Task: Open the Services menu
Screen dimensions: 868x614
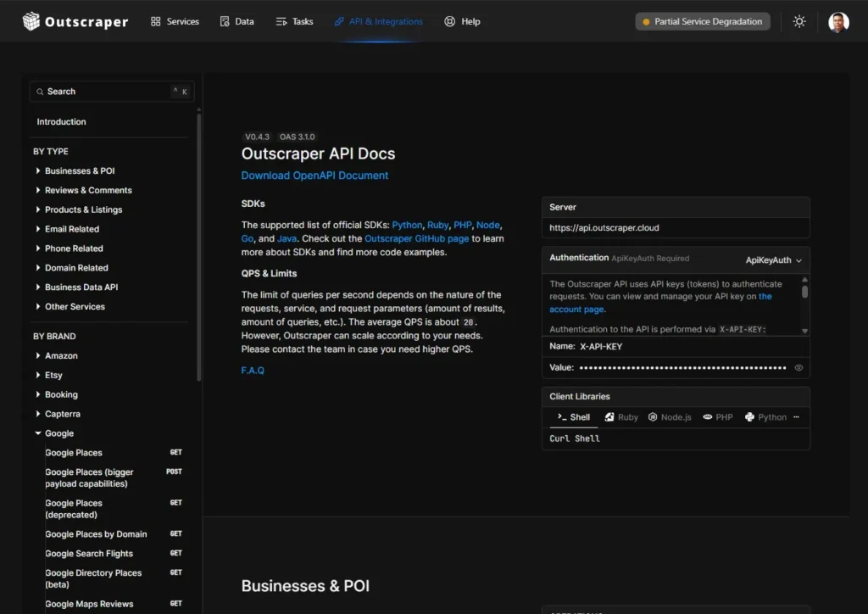Action: (x=175, y=21)
